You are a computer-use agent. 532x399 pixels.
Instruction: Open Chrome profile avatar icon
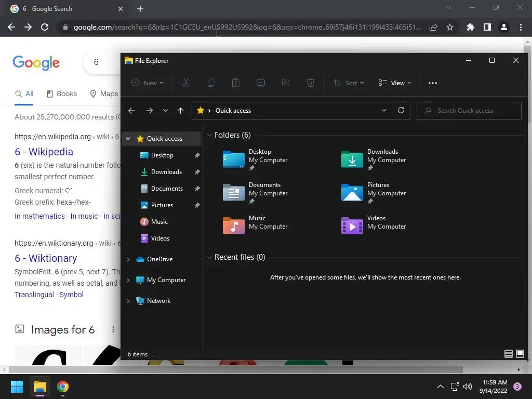[x=504, y=27]
